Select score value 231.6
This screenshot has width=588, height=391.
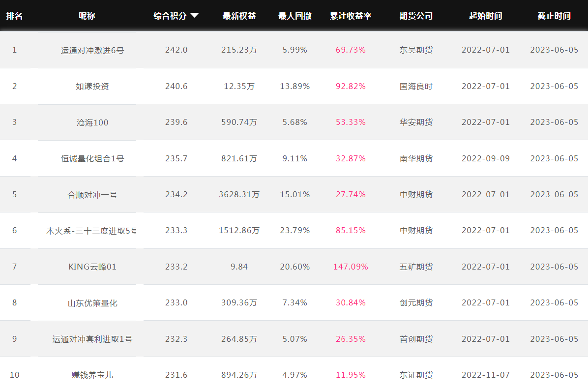click(176, 375)
